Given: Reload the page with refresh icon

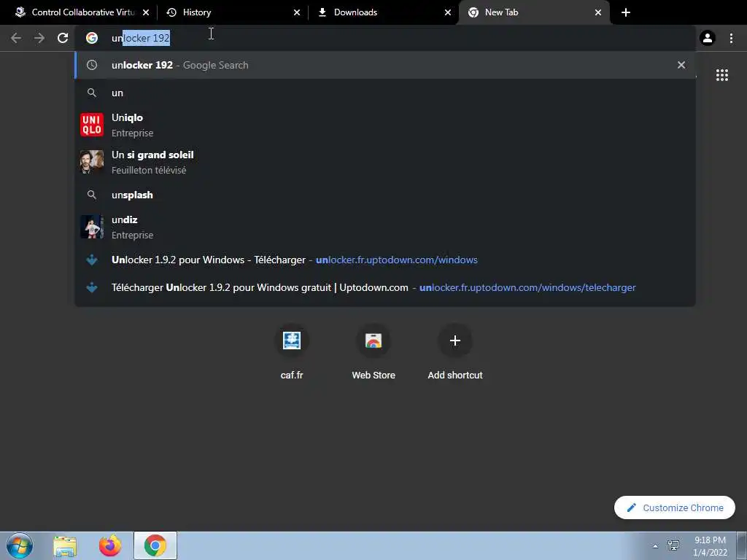Looking at the screenshot, I should pyautogui.click(x=63, y=38).
